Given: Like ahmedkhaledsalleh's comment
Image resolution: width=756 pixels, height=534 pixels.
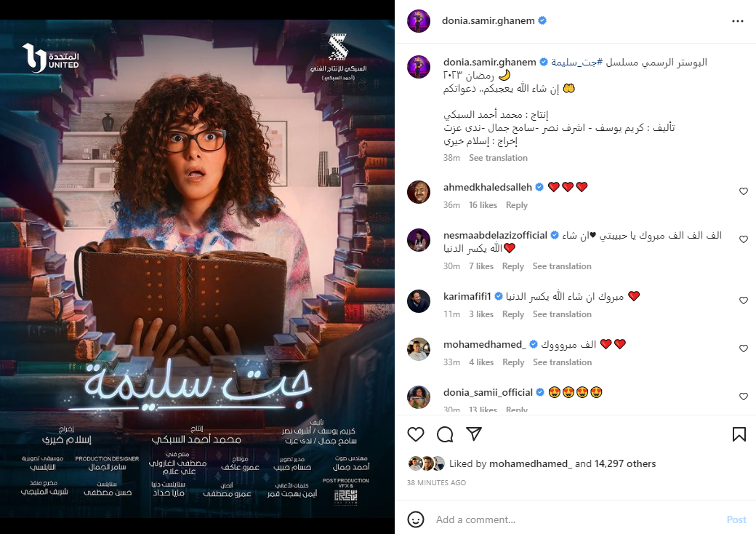Looking at the screenshot, I should [744, 191].
